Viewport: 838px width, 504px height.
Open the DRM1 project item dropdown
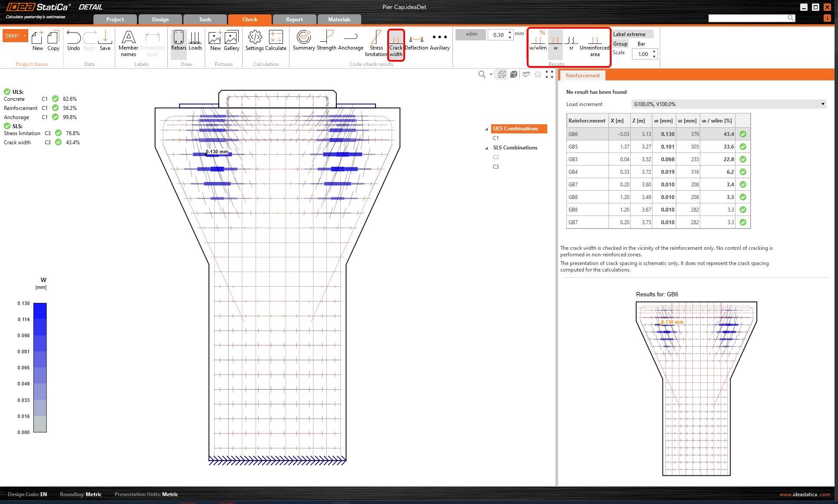click(25, 36)
